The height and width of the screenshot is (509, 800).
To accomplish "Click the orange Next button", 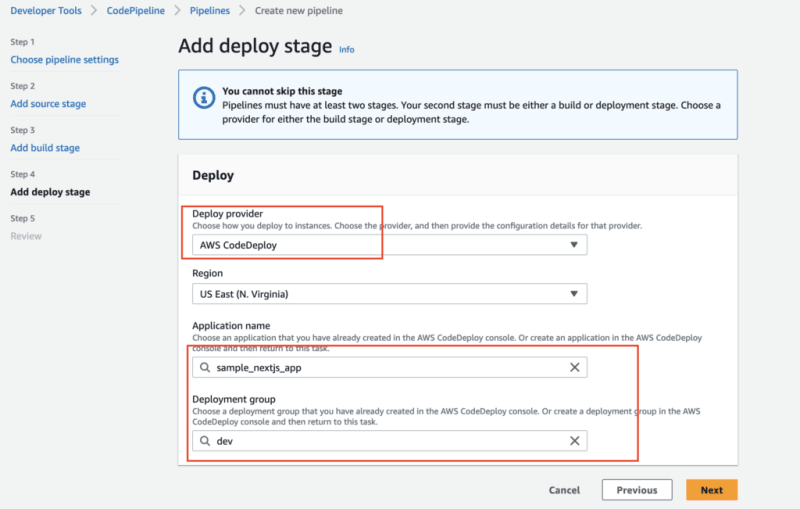I will coord(711,490).
